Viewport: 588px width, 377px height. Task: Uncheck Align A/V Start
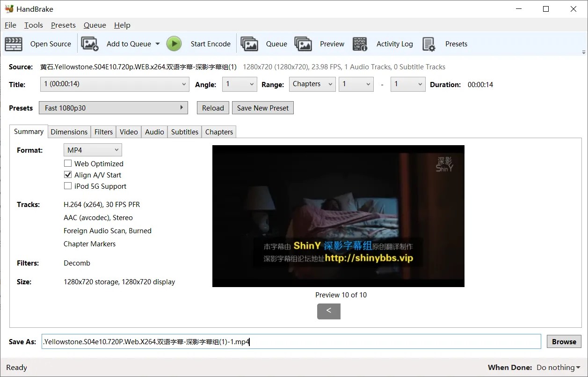pyautogui.click(x=68, y=175)
